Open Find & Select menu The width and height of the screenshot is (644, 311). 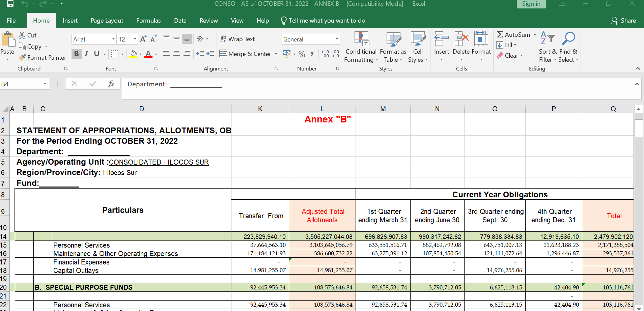(x=568, y=47)
